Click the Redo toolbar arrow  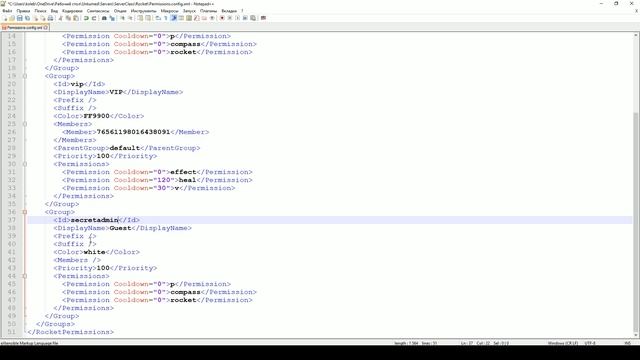pyautogui.click(x=94, y=18)
